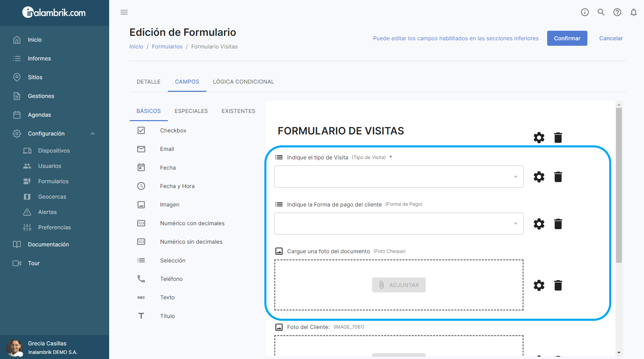Click the Alertas warning triangle icon
Image resolution: width=644 pixels, height=359 pixels.
[27, 212]
